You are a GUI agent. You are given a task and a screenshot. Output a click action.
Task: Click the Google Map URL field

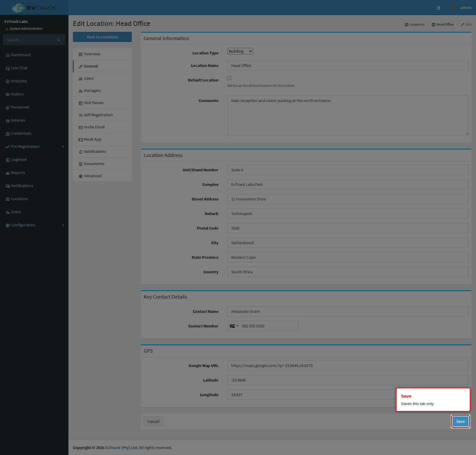(348, 365)
